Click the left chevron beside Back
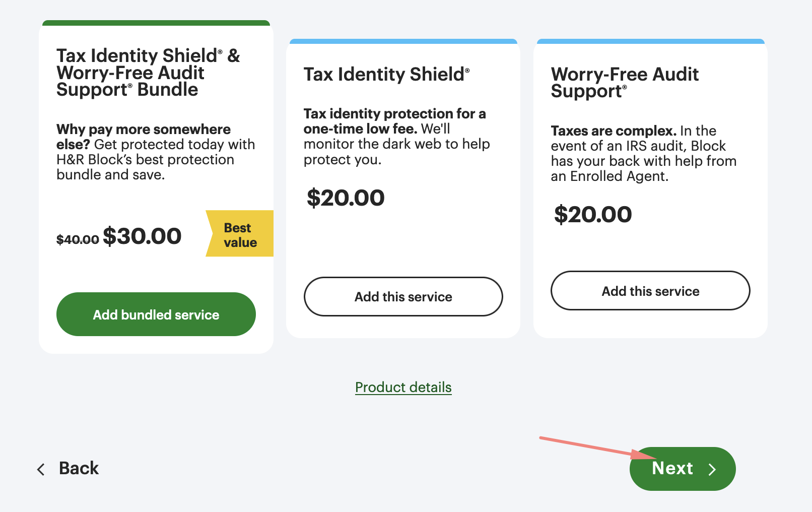This screenshot has height=512, width=812. 41,469
